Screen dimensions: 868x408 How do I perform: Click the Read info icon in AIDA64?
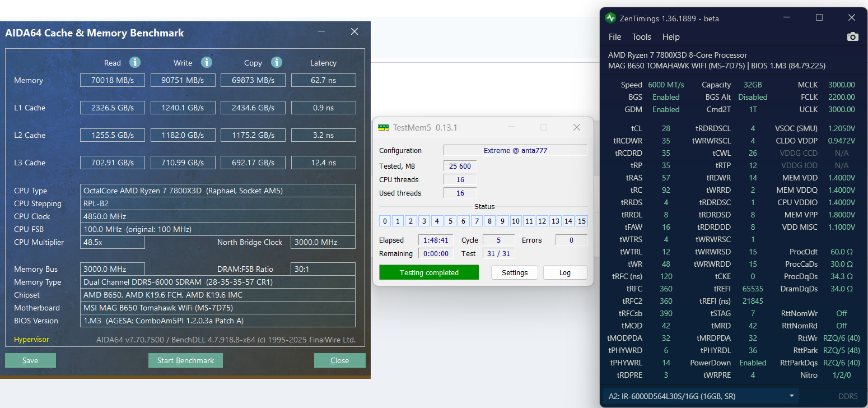click(135, 62)
